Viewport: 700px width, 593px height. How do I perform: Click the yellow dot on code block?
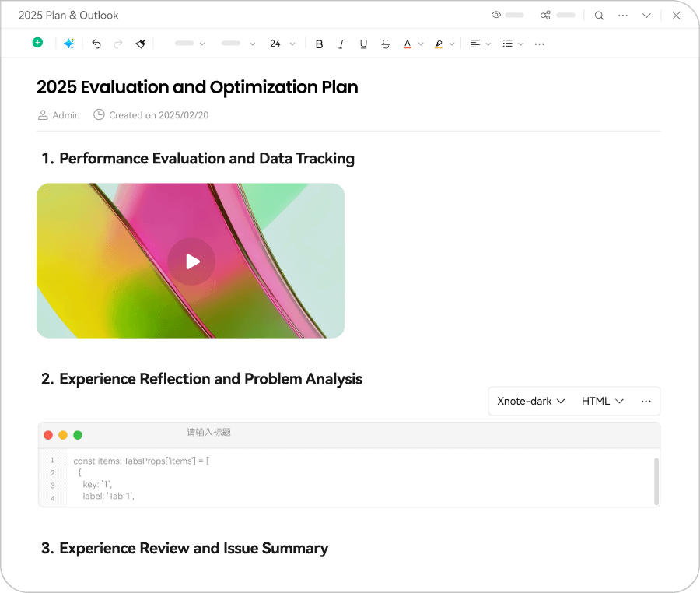[63, 435]
